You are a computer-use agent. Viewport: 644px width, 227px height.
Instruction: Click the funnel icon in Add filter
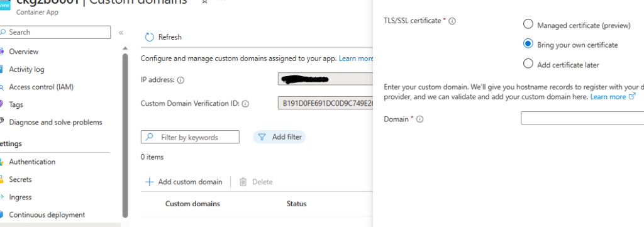pos(262,137)
